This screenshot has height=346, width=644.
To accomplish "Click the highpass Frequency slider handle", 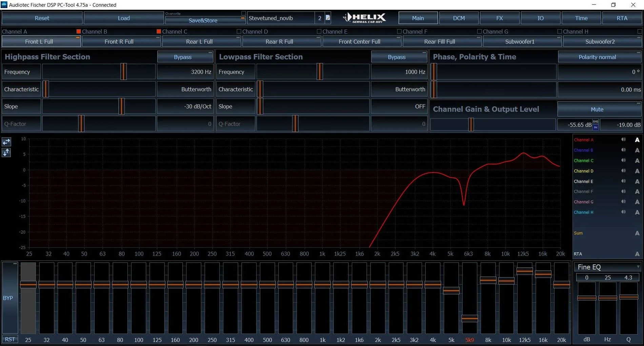I will (124, 72).
